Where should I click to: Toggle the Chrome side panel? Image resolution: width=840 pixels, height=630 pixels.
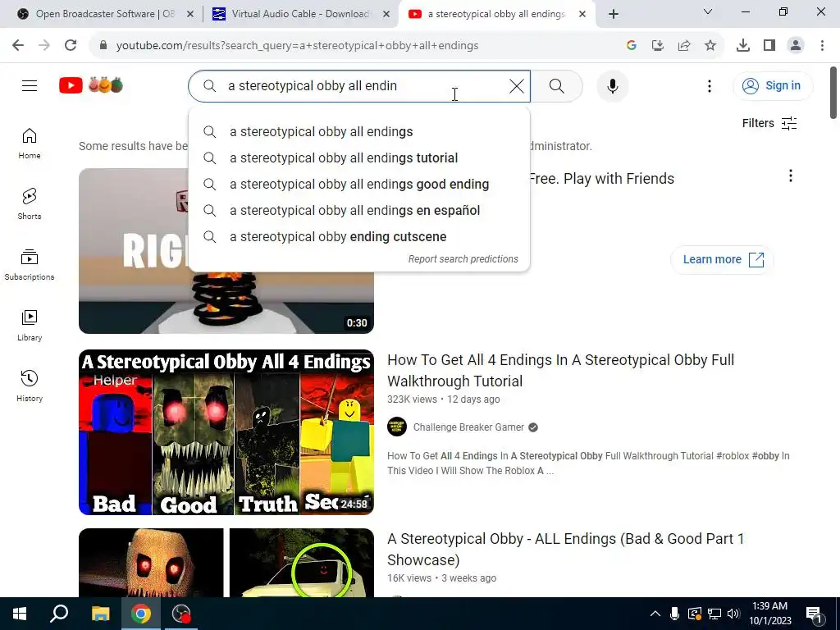(x=769, y=46)
